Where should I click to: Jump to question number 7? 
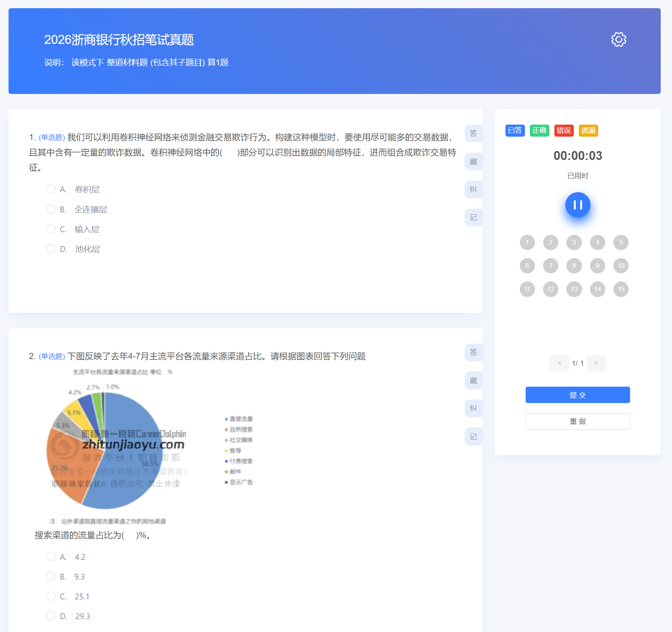pyautogui.click(x=550, y=266)
